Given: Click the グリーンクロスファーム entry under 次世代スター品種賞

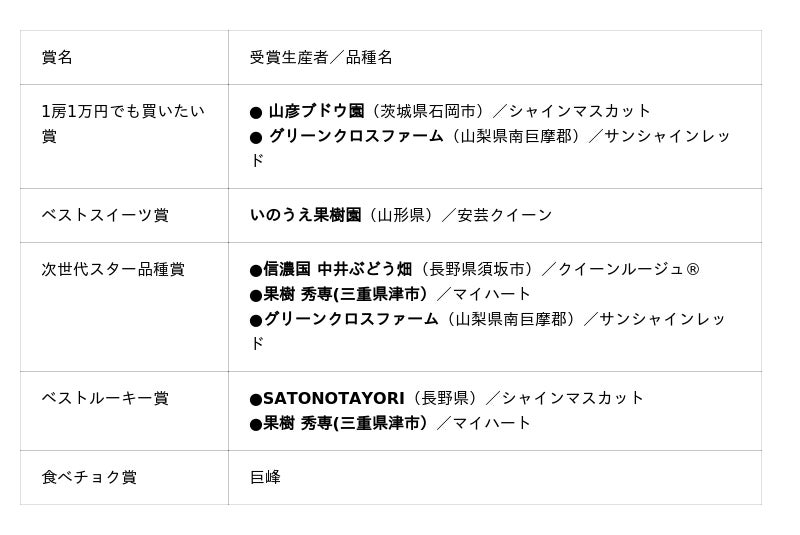Looking at the screenshot, I should point(351,319).
